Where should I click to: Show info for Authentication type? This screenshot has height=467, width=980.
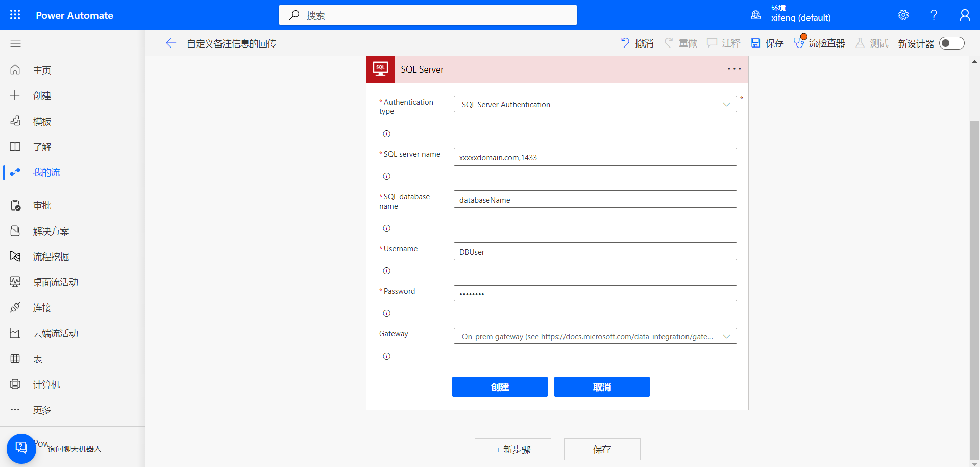386,134
